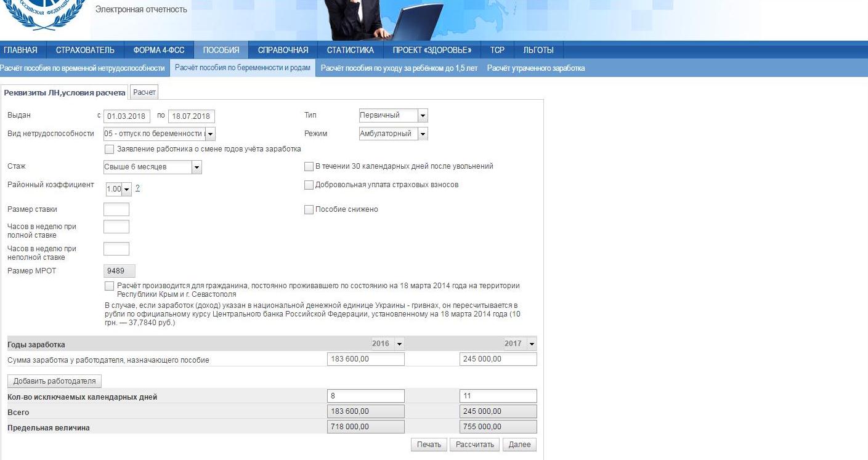
Task: Open the ТСР menu item
Action: 497,50
